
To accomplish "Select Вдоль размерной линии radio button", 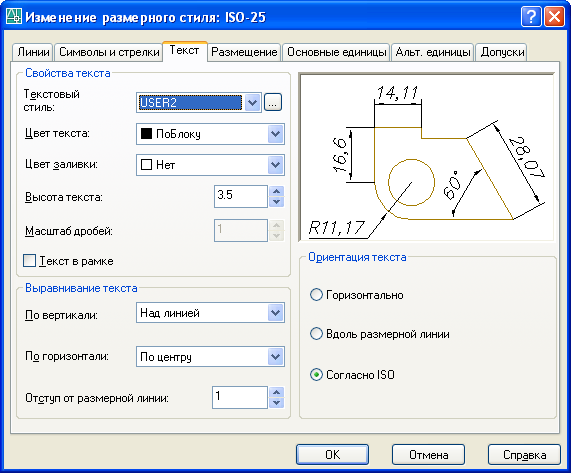I will pyautogui.click(x=316, y=334).
